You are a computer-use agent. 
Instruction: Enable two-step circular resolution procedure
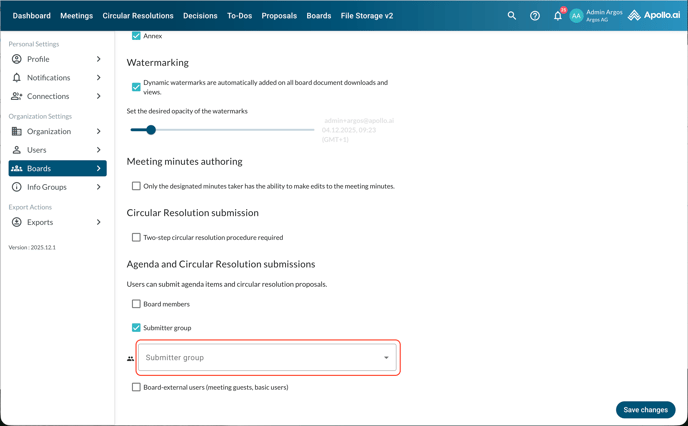pyautogui.click(x=136, y=238)
